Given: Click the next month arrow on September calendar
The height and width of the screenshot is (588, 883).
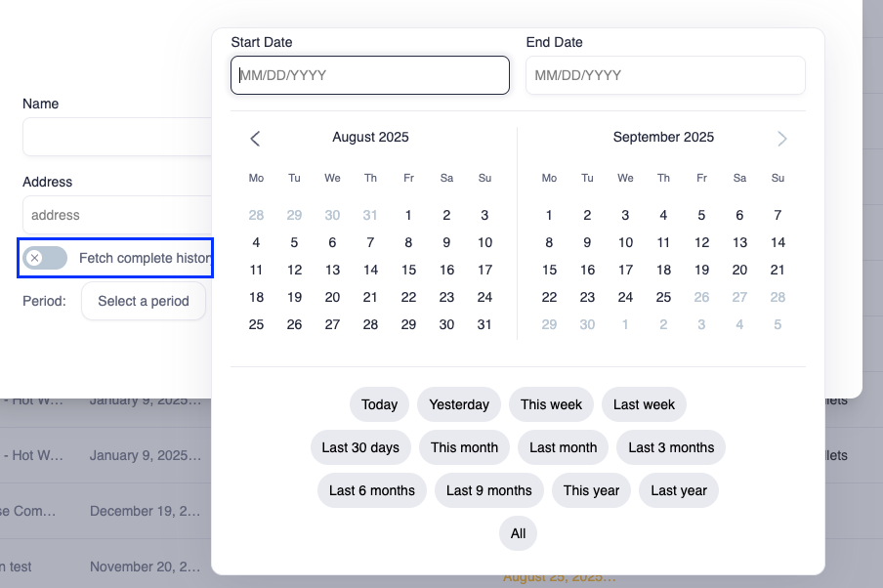Looking at the screenshot, I should 780,138.
